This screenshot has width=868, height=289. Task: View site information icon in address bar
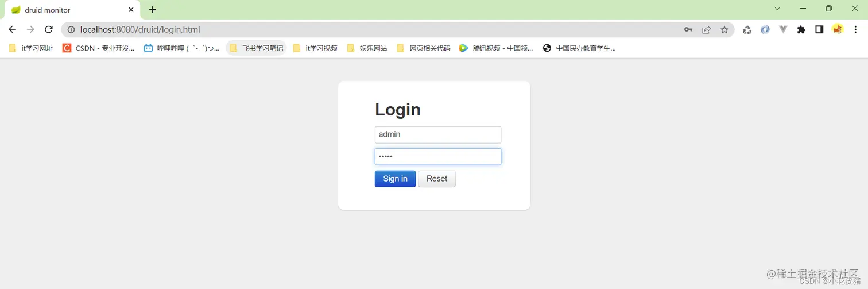coord(71,29)
